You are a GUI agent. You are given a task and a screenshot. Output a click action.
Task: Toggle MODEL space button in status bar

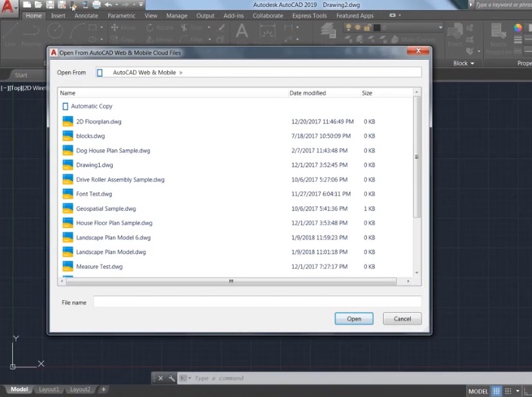478,392
